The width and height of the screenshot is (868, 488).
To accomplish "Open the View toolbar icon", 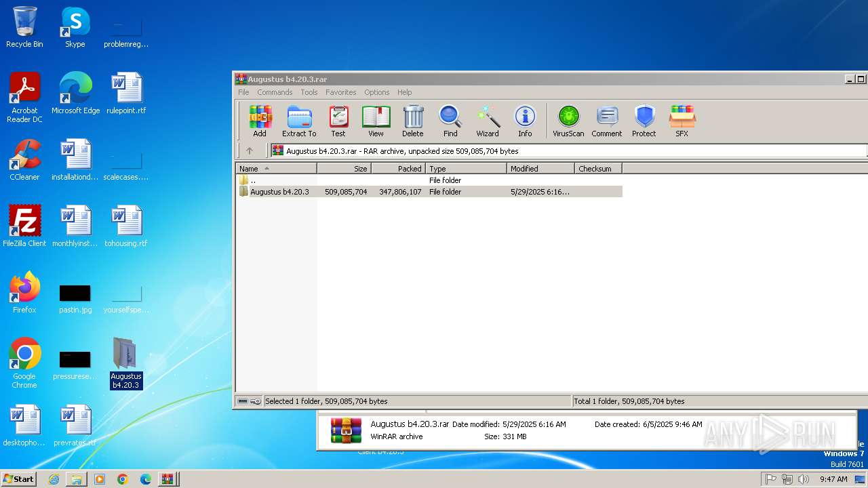I will [x=376, y=121].
